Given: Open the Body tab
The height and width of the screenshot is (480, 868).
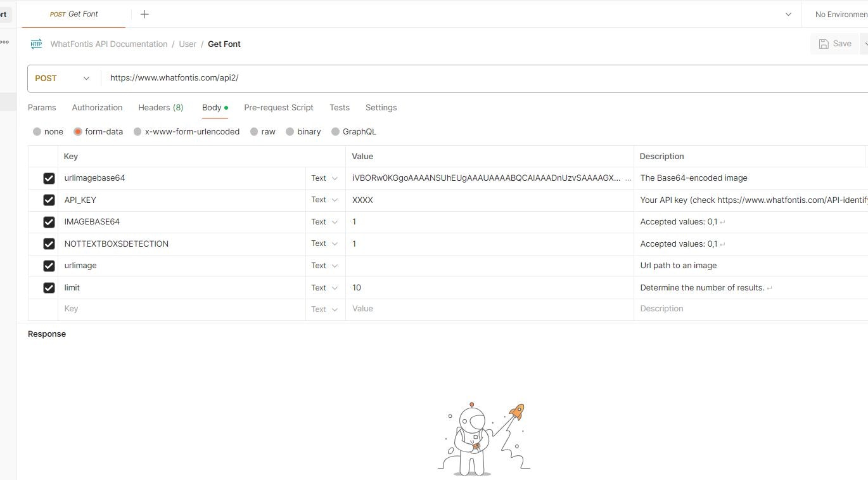Looking at the screenshot, I should click(x=215, y=108).
